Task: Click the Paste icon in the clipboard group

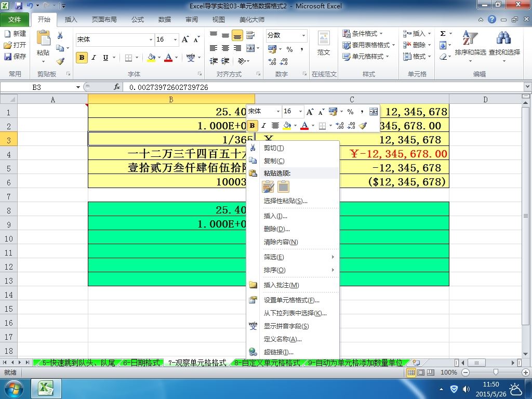Action: [43, 38]
